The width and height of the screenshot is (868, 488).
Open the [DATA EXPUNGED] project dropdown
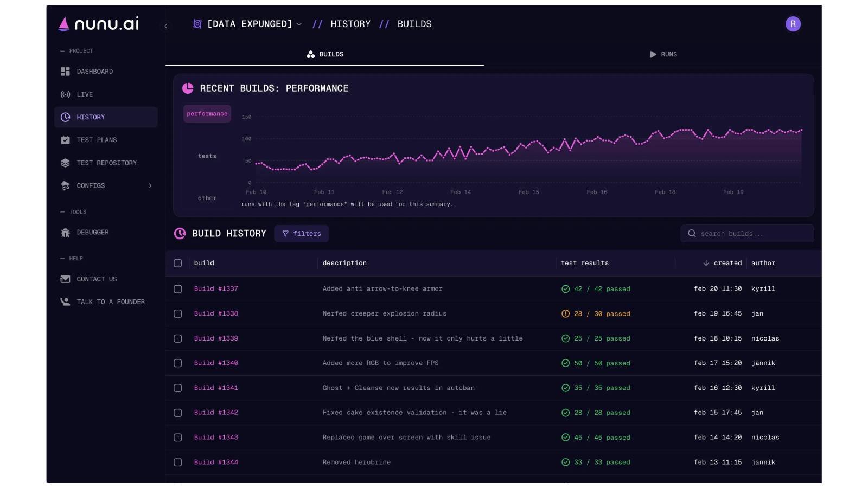(247, 24)
